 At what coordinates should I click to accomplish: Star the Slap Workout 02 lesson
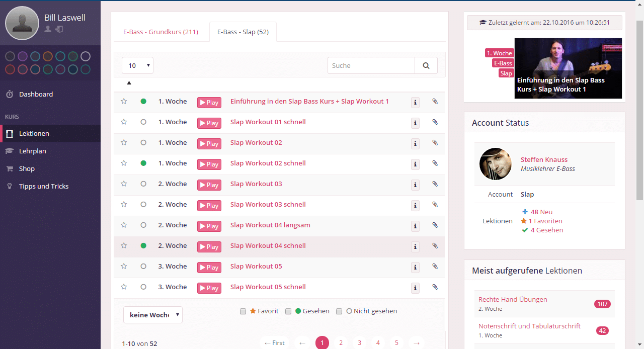124,143
